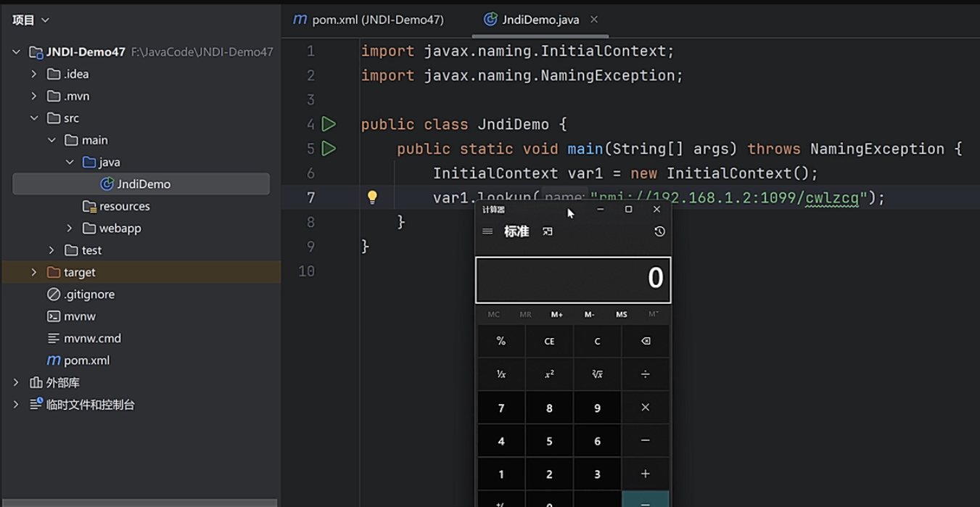Click the JNDI-Demo47 module folder icon

36,52
